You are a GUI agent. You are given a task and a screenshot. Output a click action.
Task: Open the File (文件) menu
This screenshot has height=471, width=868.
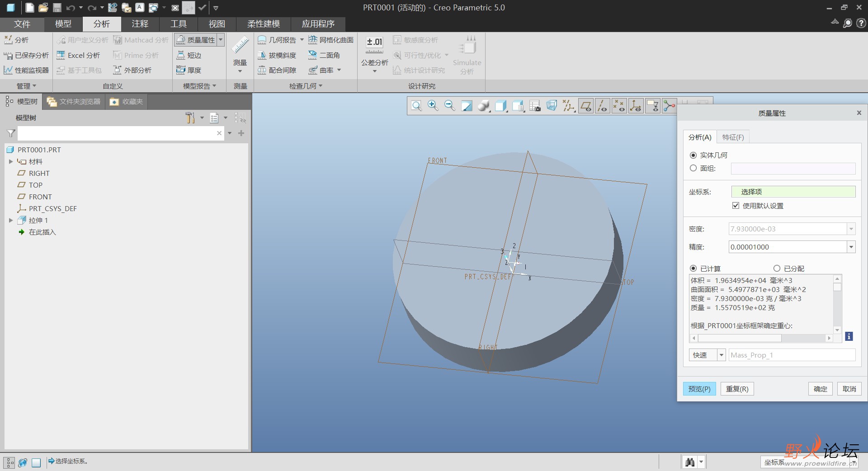[22, 24]
